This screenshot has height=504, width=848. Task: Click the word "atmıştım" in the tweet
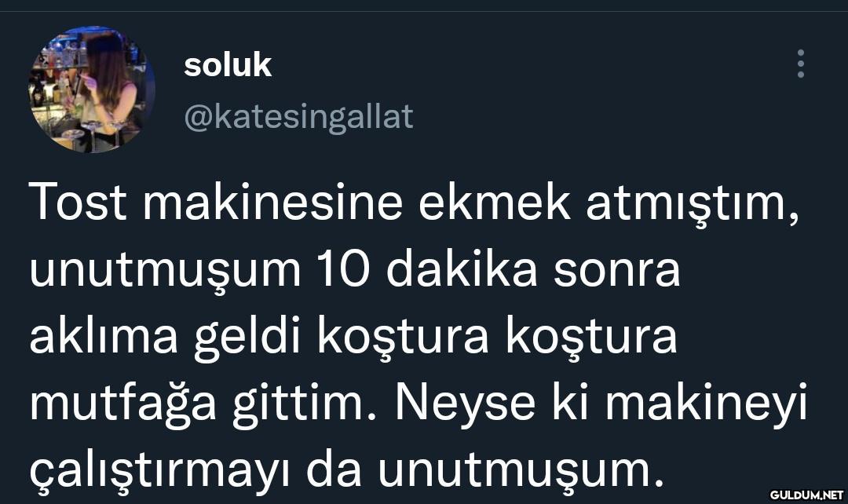point(688,204)
